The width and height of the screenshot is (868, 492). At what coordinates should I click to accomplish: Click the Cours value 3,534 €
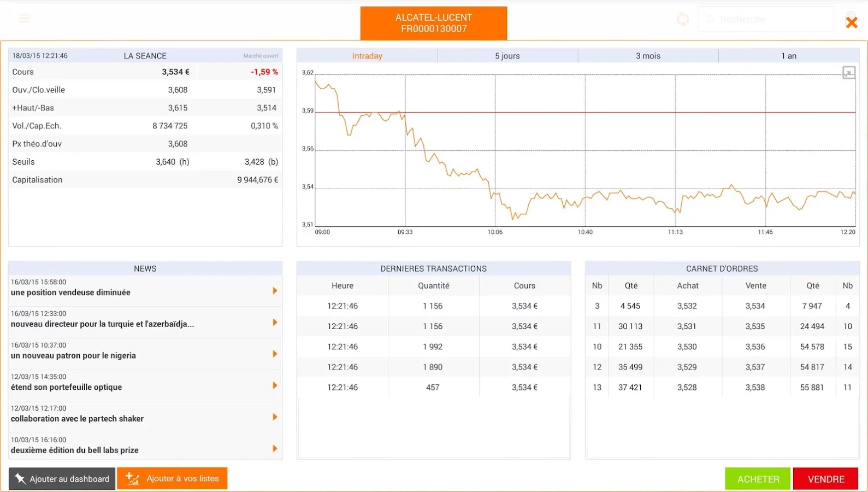[175, 72]
